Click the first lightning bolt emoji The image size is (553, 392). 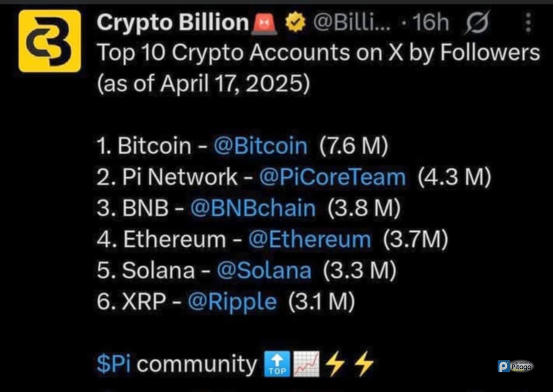click(335, 364)
